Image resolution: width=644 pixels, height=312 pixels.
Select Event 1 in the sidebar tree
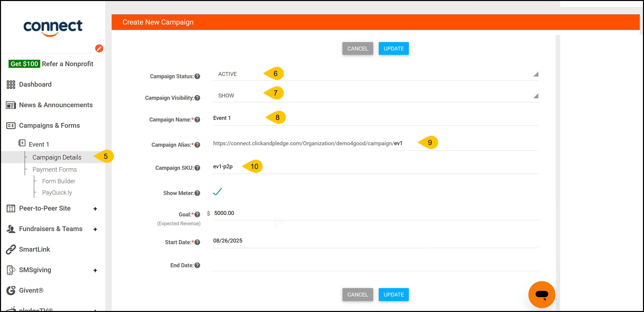(39, 144)
